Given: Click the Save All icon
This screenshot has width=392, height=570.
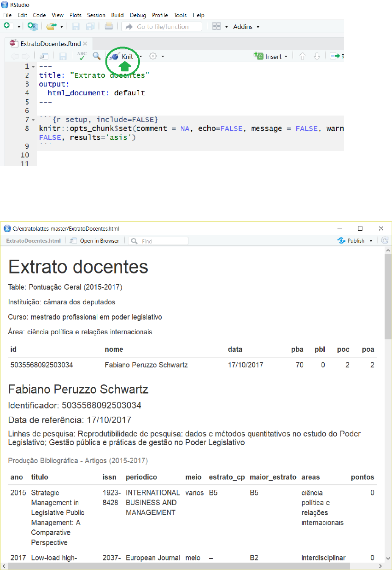Looking at the screenshot, I should click(90, 26).
